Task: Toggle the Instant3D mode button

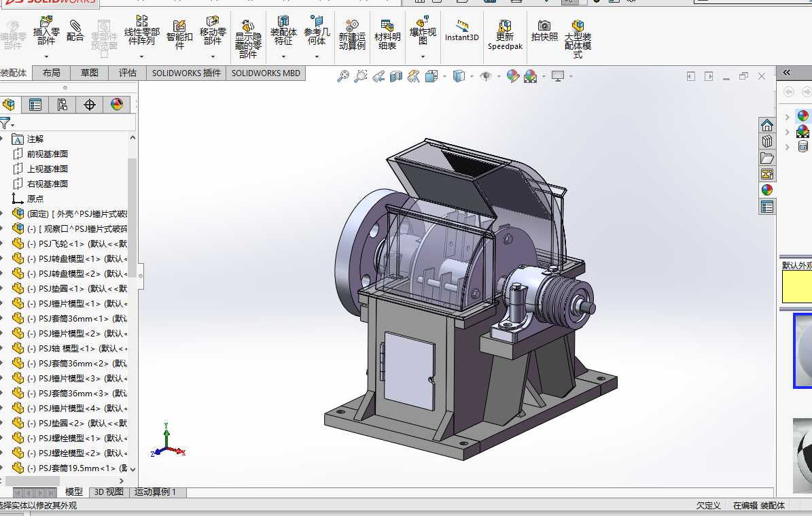Action: (462, 27)
